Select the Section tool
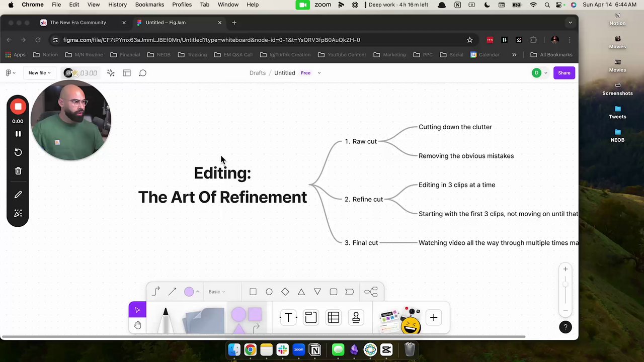This screenshot has height=362, width=644. point(311,317)
